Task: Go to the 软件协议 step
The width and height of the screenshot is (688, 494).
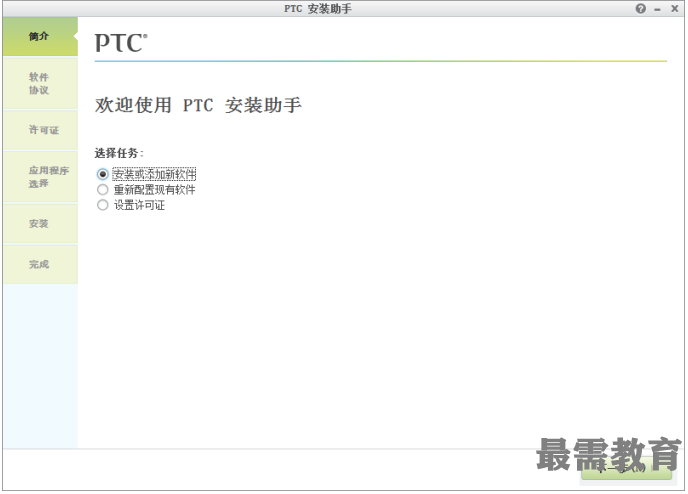Action: point(40,83)
